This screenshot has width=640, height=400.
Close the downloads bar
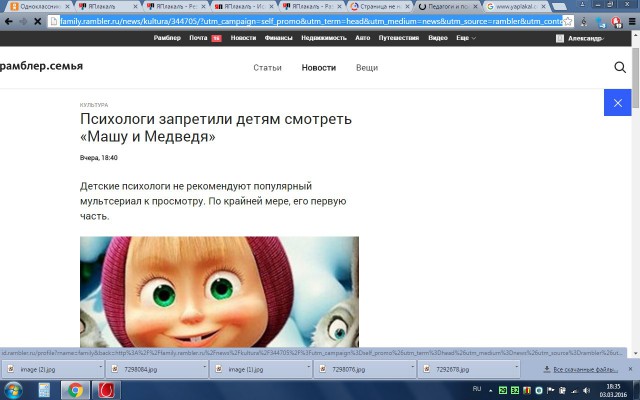(x=630, y=369)
